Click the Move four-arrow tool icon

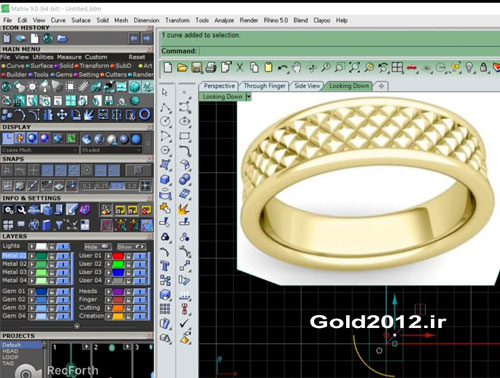pos(62,115)
